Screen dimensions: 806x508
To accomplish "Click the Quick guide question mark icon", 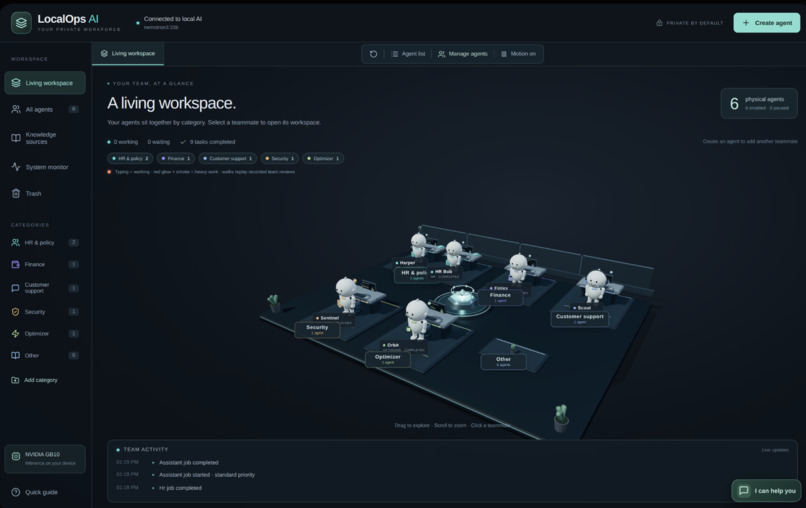I will coord(16,492).
